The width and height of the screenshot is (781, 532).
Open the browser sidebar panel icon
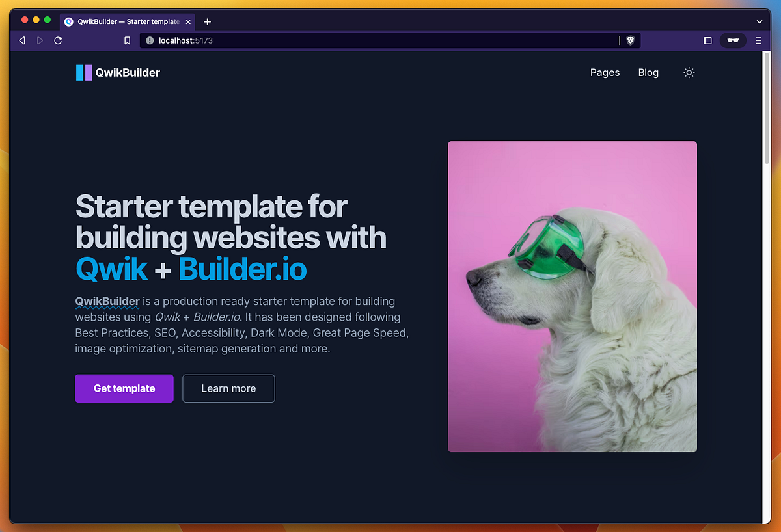pyautogui.click(x=707, y=40)
